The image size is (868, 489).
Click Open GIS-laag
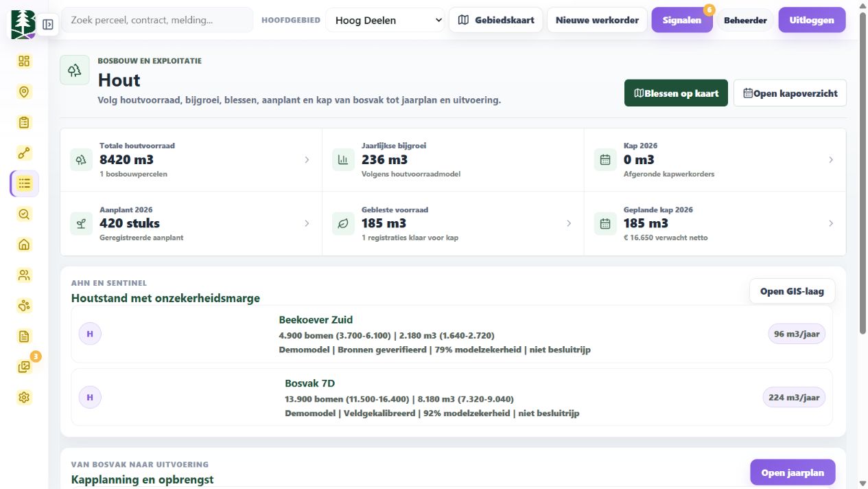pyautogui.click(x=792, y=291)
